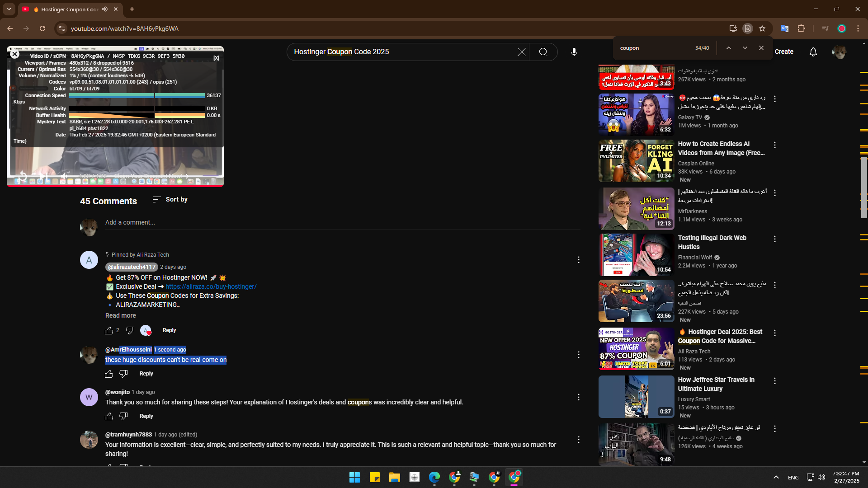Click the install app icon in address bar
This screenshot has height=488, width=868.
point(733,28)
